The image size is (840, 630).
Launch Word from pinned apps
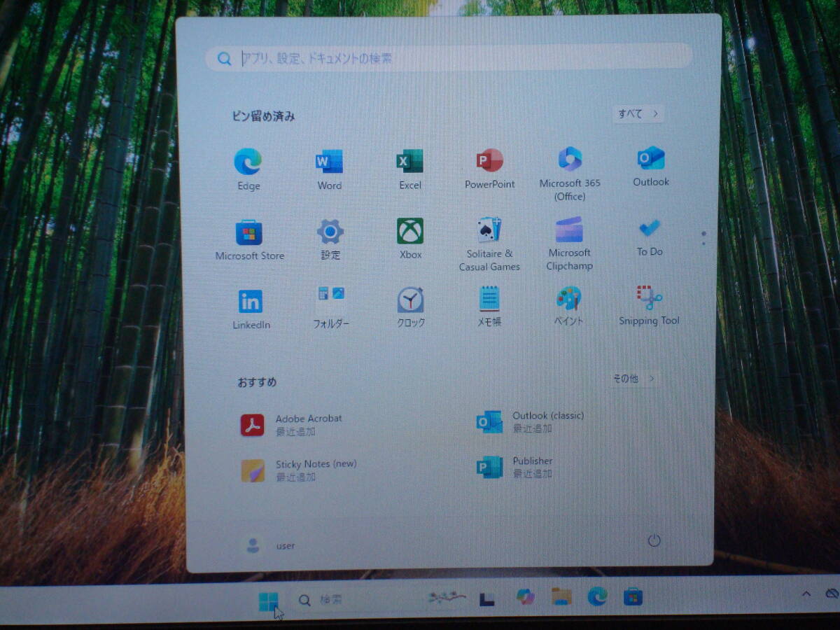coord(329,169)
